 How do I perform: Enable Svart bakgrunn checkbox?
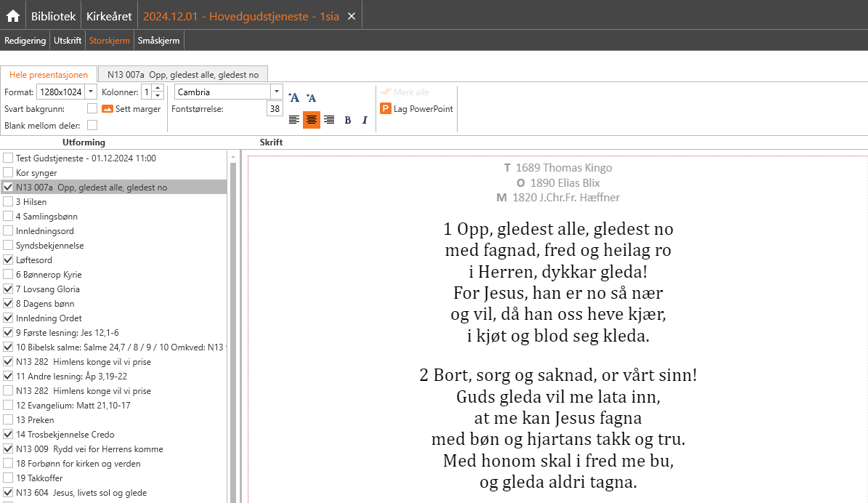pyautogui.click(x=92, y=108)
